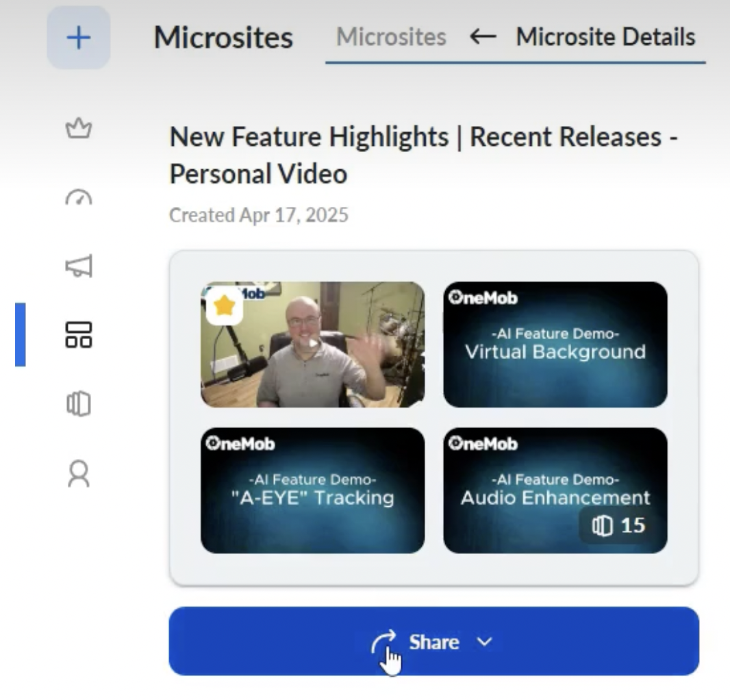This screenshot has height=700, width=730.
Task: Open the speedometer dashboard icon
Action: tap(79, 197)
